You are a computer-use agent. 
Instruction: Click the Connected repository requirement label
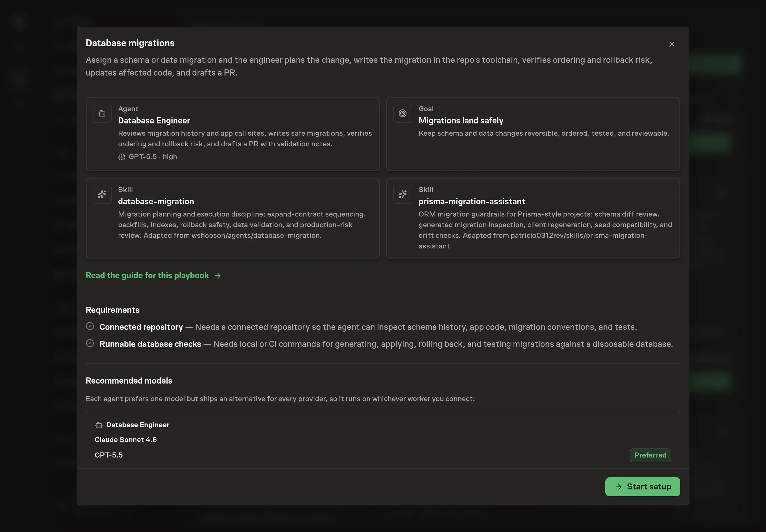click(141, 327)
